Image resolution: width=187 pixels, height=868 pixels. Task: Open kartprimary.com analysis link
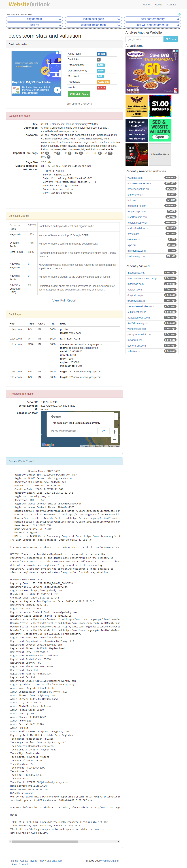point(136,256)
